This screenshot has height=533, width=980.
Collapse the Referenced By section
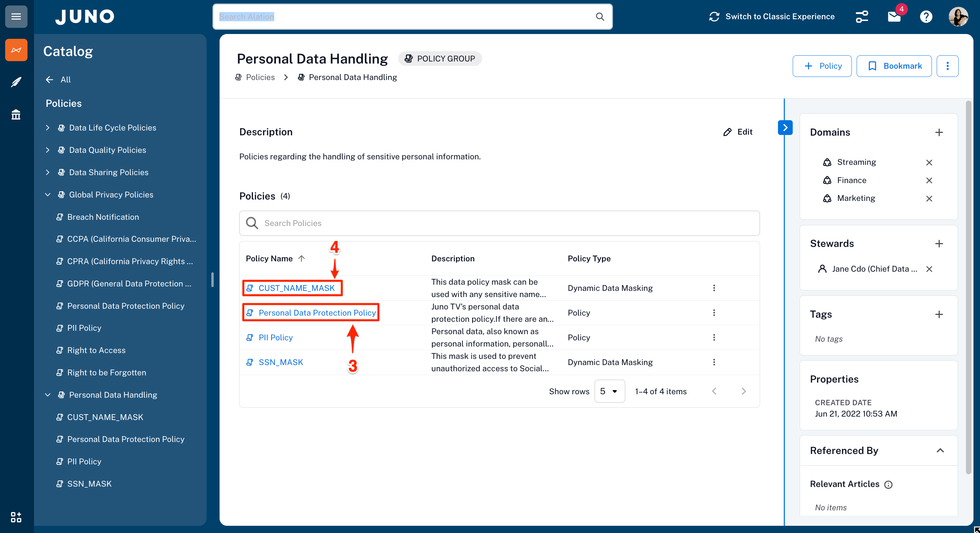[940, 451]
